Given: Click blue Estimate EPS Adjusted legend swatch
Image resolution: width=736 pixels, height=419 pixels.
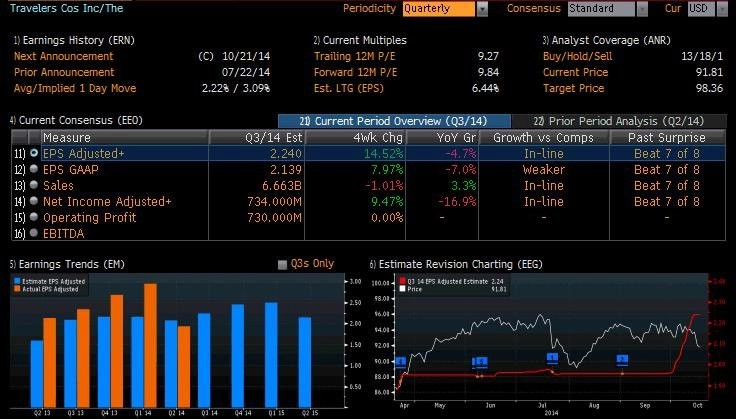Looking at the screenshot, I should 17,282.
